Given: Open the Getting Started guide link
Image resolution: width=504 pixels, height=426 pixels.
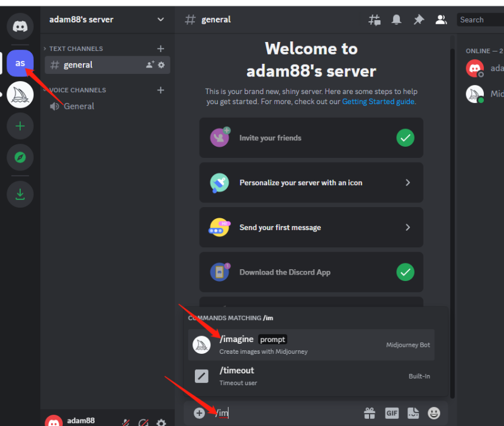Looking at the screenshot, I should tap(378, 102).
